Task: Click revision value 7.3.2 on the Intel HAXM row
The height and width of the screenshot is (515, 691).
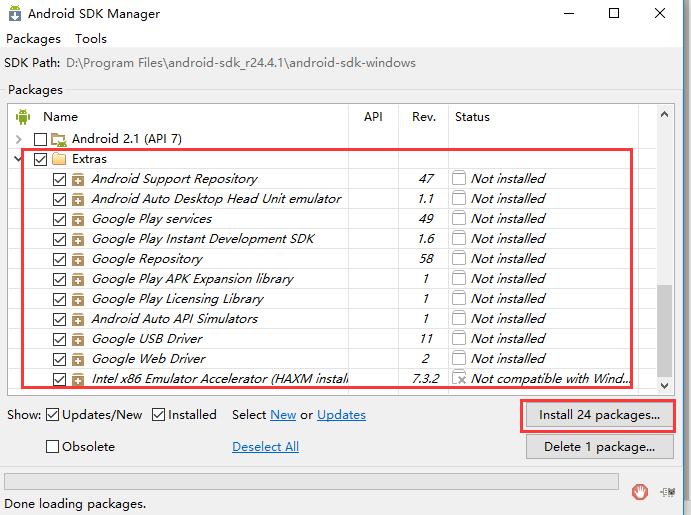Action: tap(426, 378)
